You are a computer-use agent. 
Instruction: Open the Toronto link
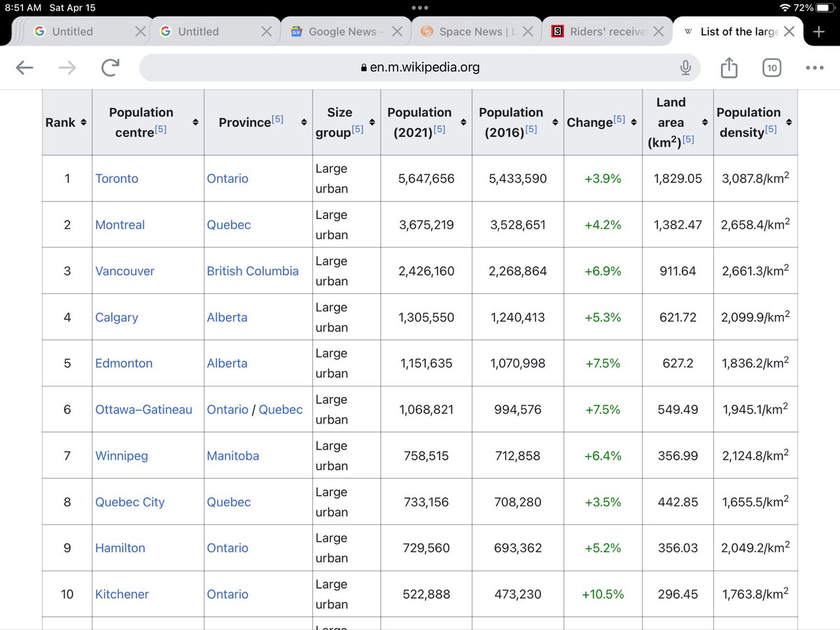point(117,178)
